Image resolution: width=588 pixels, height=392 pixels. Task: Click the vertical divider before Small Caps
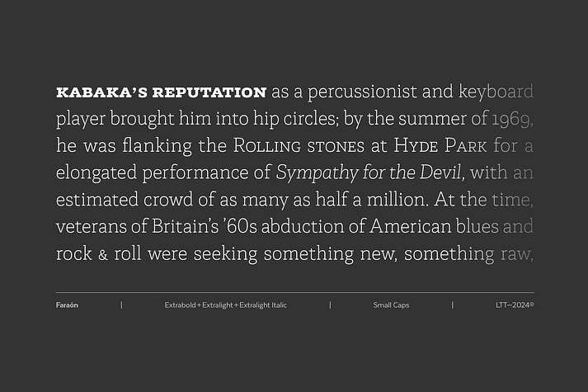(330, 305)
